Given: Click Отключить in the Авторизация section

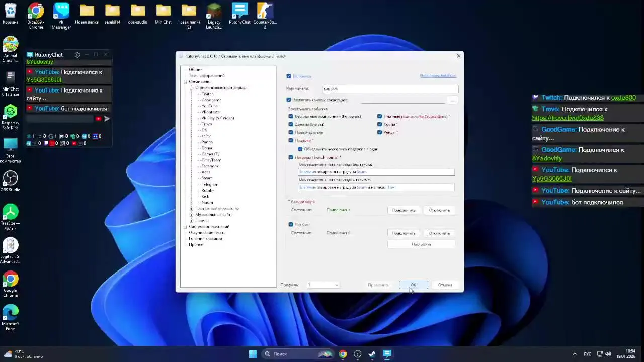Looking at the screenshot, I should click(x=439, y=210).
